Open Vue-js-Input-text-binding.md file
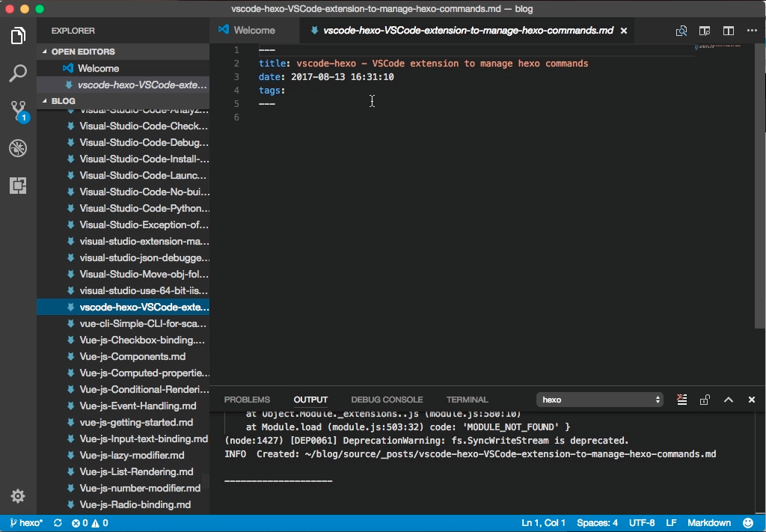Screen dimensions: 766x532 click(x=123, y=438)
